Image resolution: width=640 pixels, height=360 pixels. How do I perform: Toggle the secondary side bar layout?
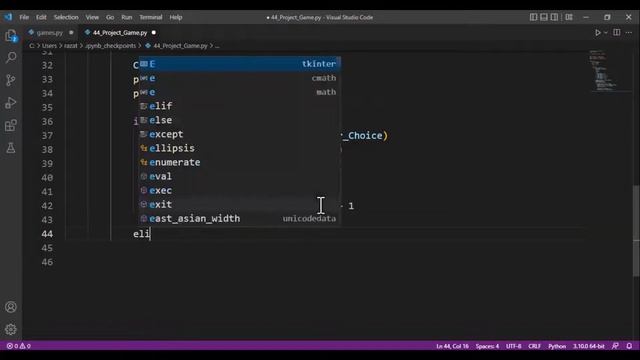[x=554, y=17]
